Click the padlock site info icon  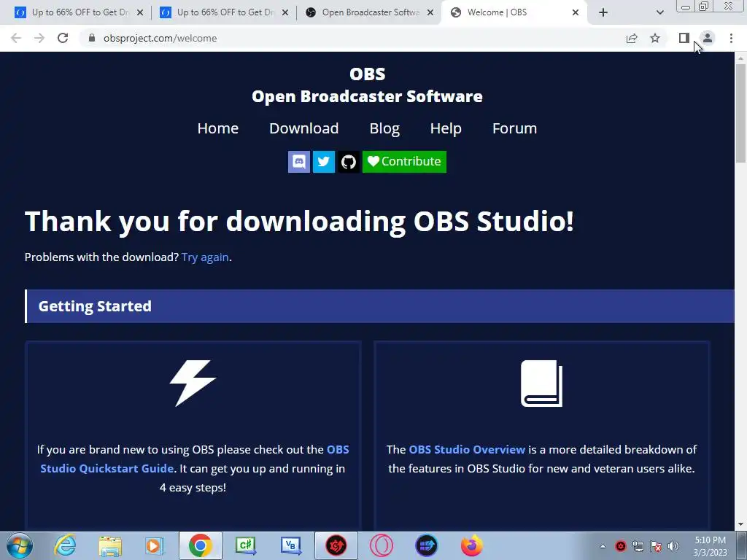pyautogui.click(x=92, y=38)
